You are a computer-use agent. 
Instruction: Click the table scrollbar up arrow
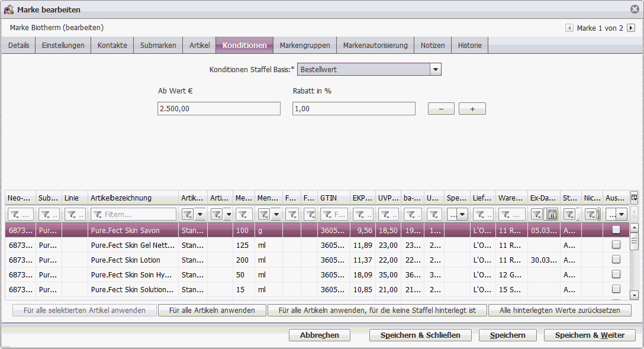pyautogui.click(x=634, y=227)
